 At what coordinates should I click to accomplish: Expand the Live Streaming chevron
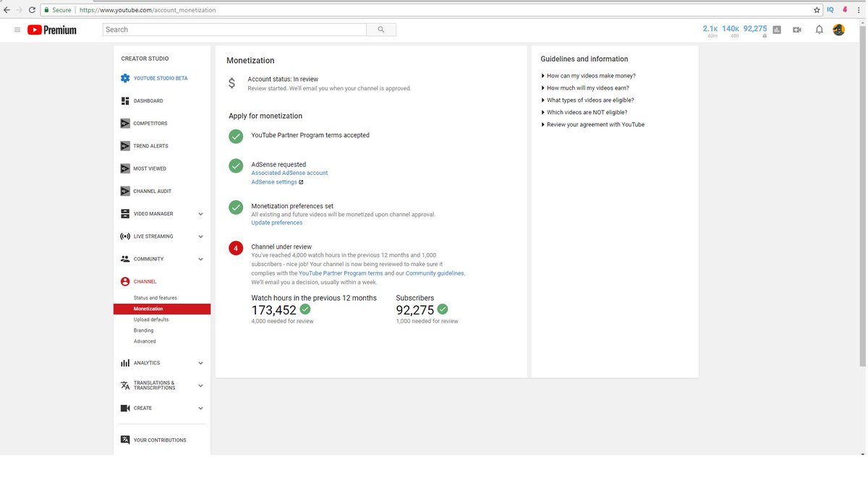click(200, 236)
